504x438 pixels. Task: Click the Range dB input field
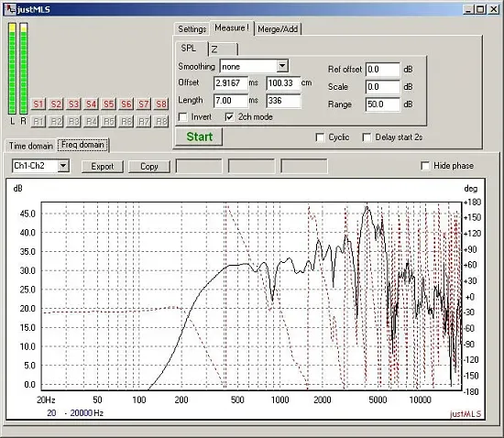point(383,104)
